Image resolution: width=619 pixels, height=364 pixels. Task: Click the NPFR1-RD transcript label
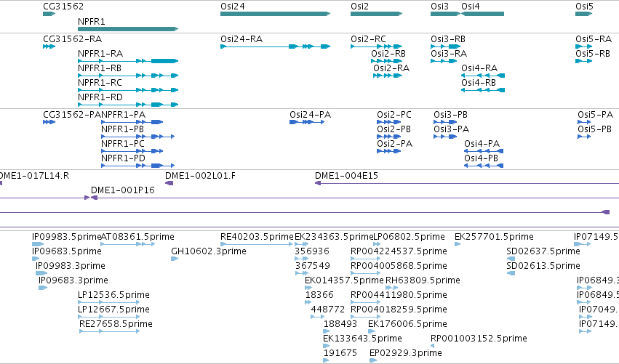(100, 97)
